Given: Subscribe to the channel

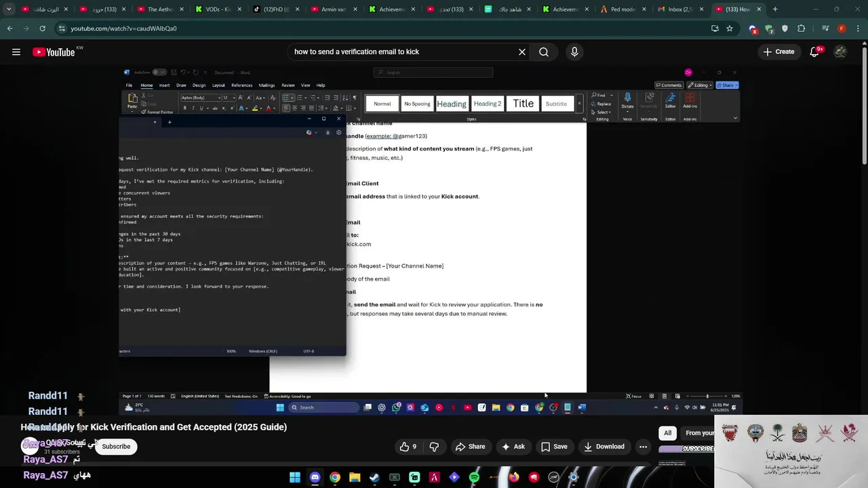Looking at the screenshot, I should click(x=116, y=447).
